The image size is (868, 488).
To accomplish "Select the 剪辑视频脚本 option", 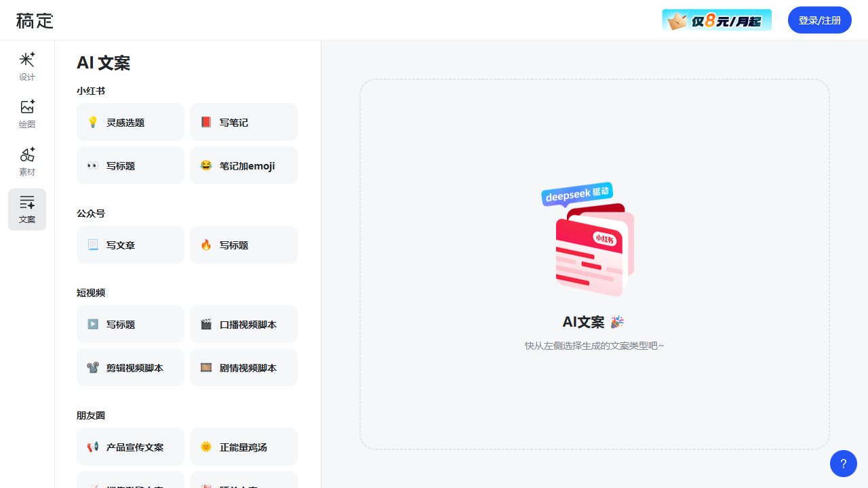I will click(130, 367).
